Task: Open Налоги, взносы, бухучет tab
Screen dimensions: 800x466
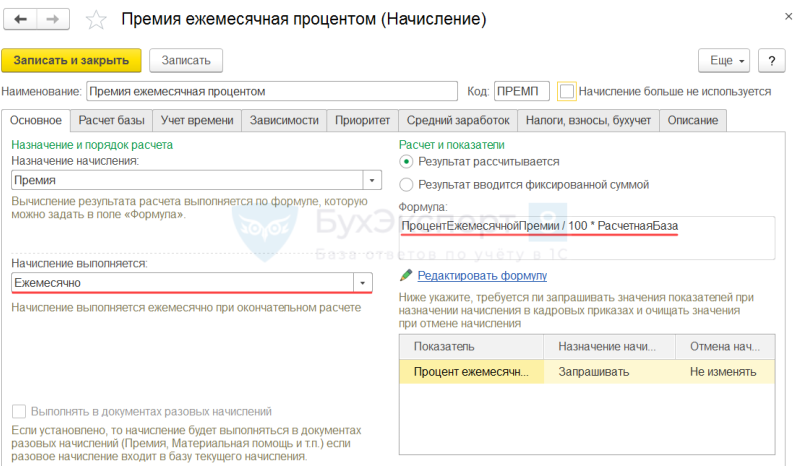Action: click(x=588, y=120)
